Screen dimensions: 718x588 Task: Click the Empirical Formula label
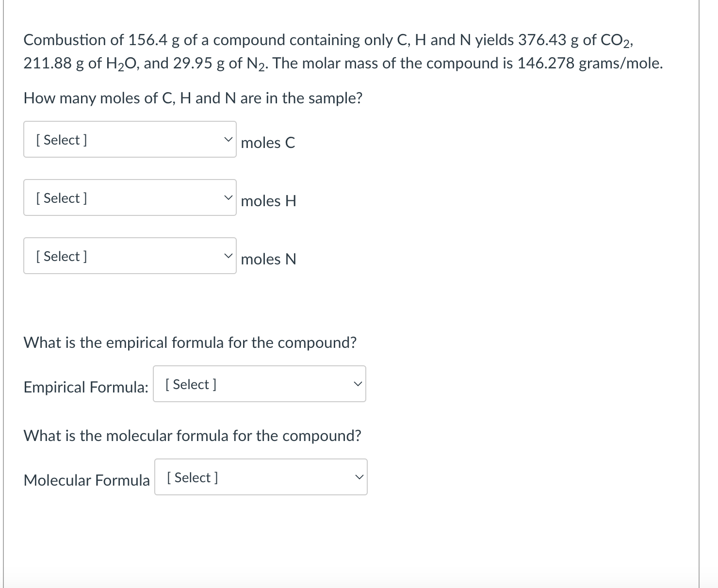pyautogui.click(x=85, y=387)
